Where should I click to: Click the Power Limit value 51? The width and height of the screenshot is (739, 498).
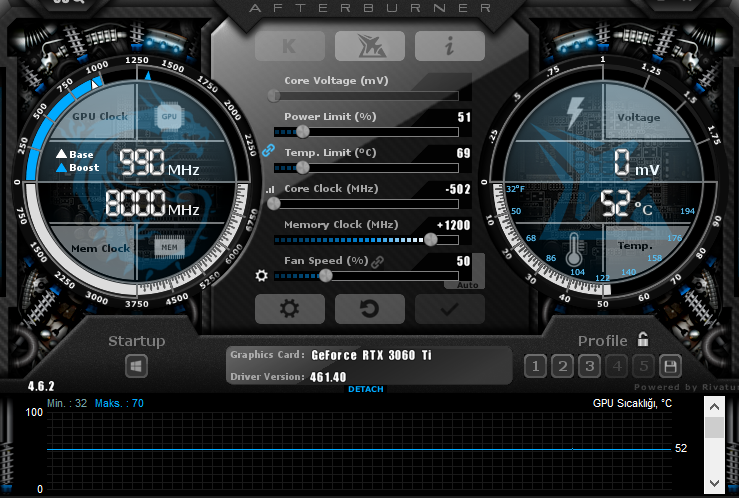(464, 117)
